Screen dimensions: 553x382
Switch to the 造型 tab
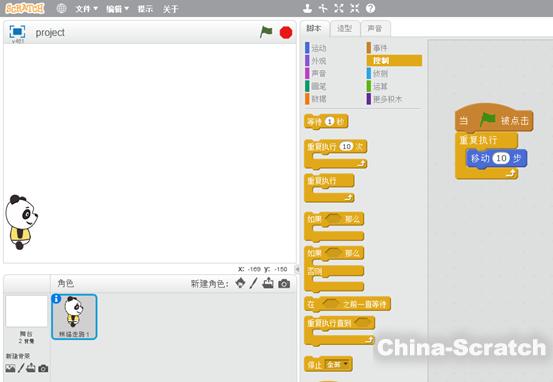[345, 28]
